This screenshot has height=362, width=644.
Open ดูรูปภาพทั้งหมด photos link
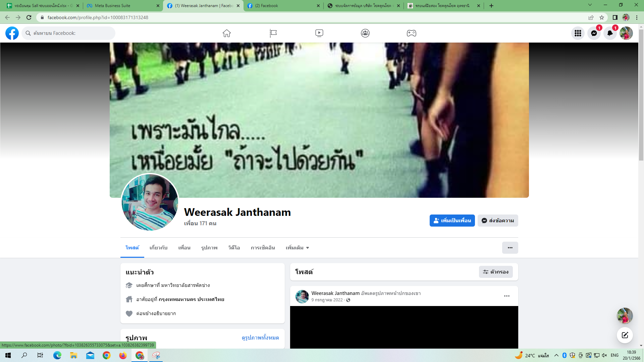click(260, 338)
